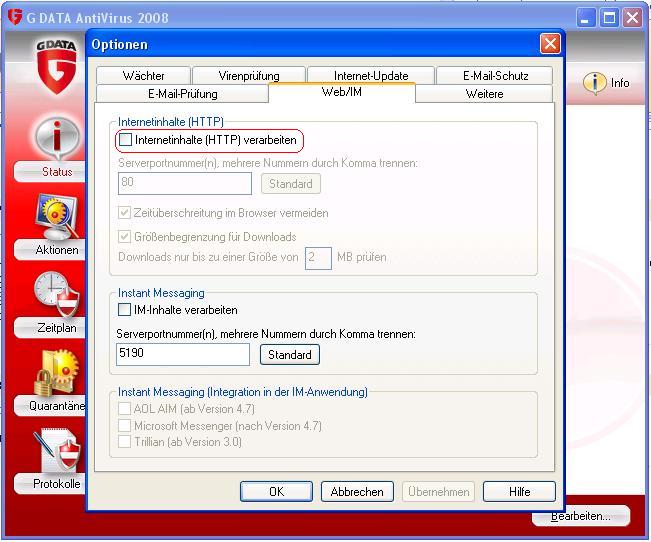Enable IM-Inhalte verarbeiten checkbox

point(124,310)
